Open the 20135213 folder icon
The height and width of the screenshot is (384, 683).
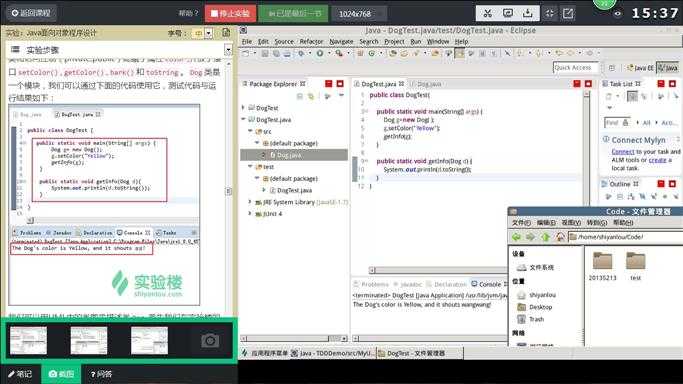coord(602,261)
